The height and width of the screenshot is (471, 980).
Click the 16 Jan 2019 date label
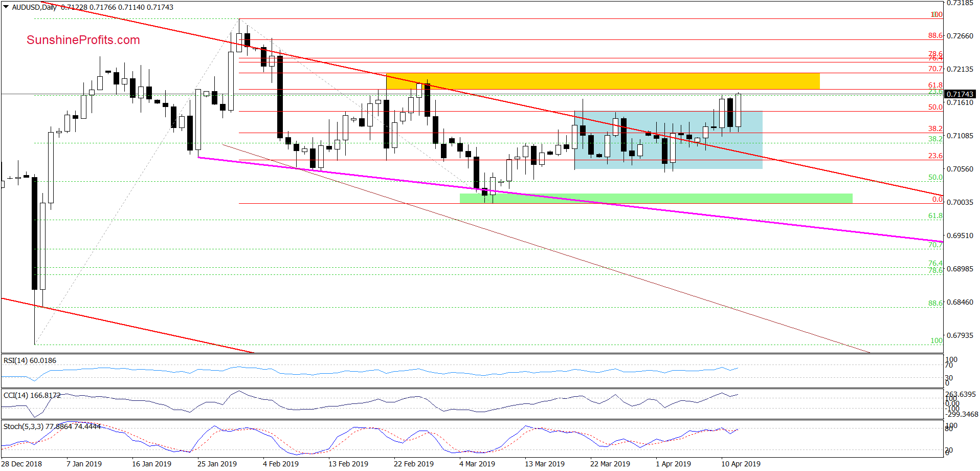point(151,464)
